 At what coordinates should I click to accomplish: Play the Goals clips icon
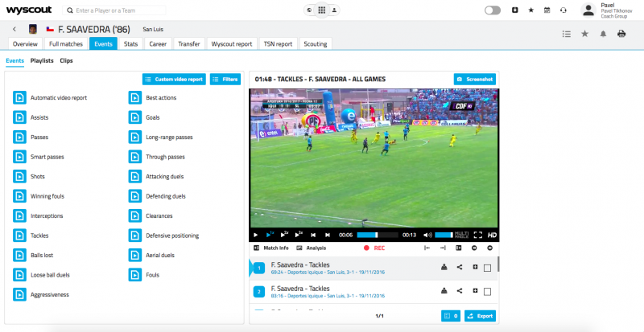[x=135, y=117]
